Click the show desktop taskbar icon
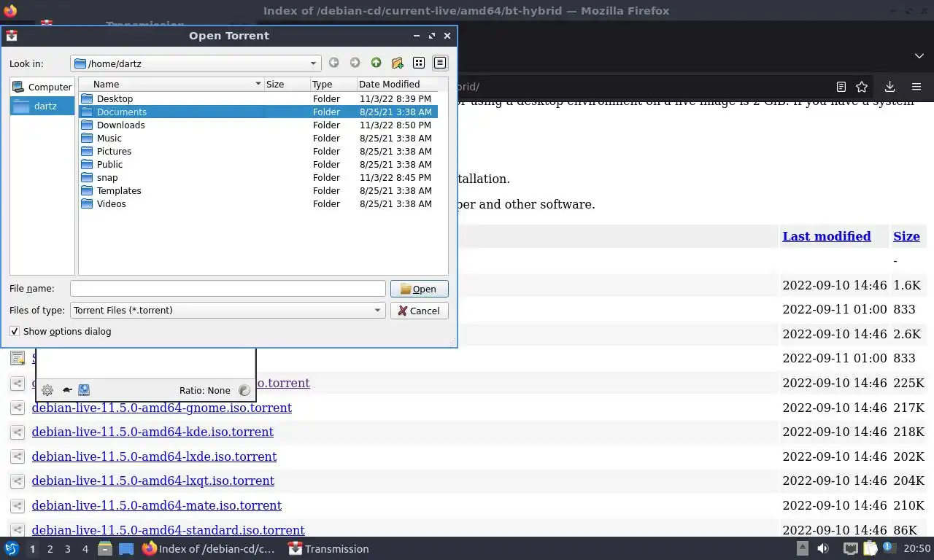This screenshot has height=560, width=934. 126,548
